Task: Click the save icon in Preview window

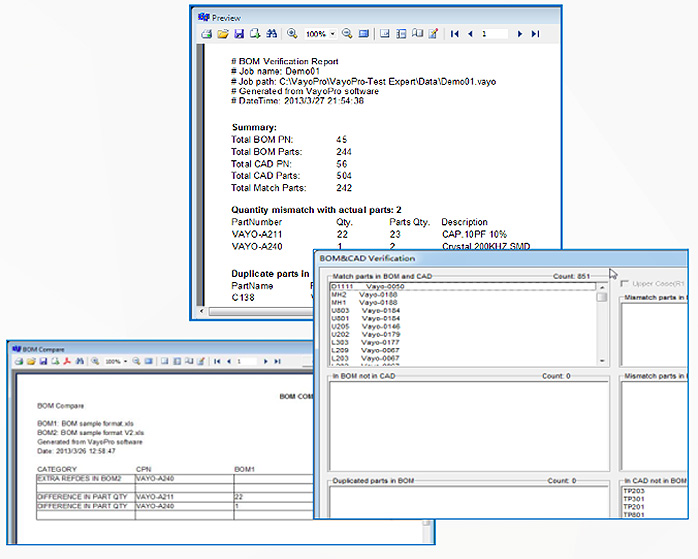Action: (239, 34)
